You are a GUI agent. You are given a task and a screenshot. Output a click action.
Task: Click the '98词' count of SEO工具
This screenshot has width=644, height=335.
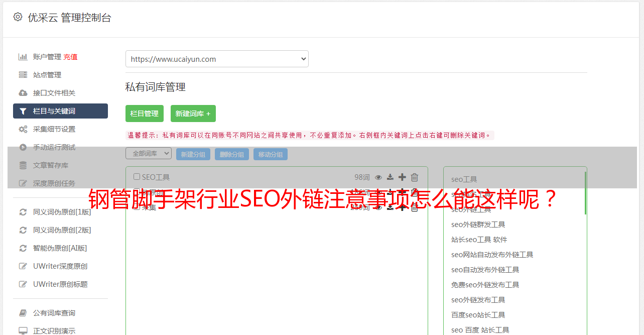click(362, 177)
